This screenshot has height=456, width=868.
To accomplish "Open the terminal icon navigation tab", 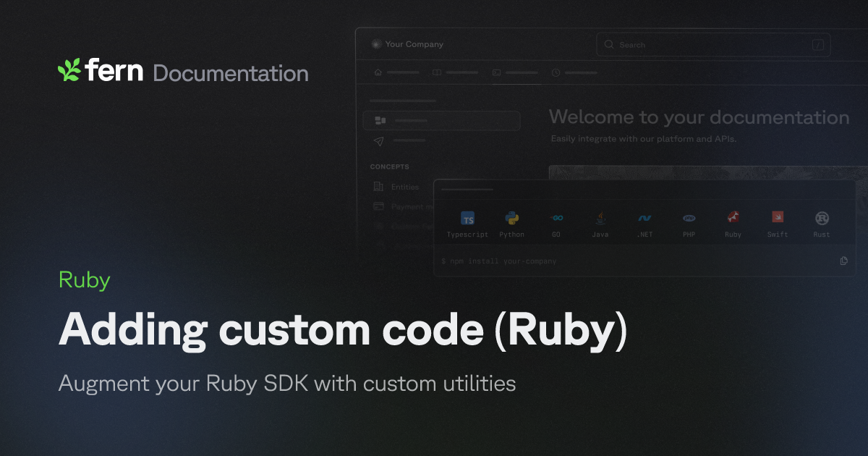I will pyautogui.click(x=515, y=72).
